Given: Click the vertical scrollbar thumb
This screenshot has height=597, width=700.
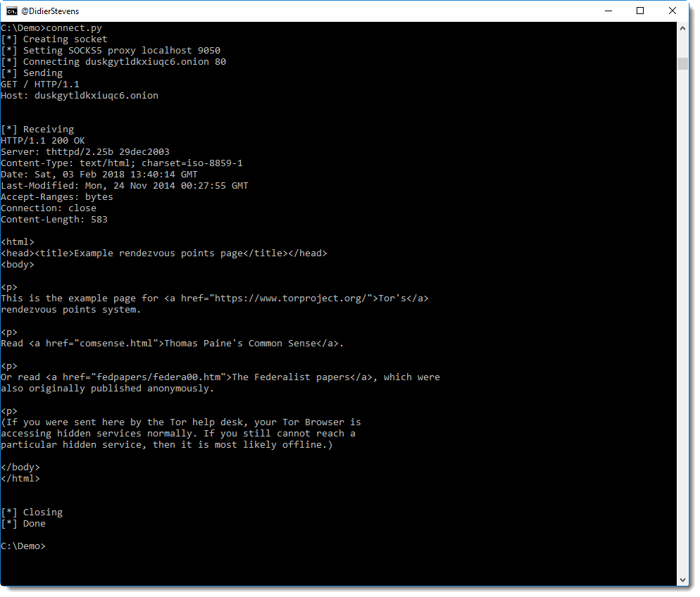Looking at the screenshot, I should [x=682, y=63].
